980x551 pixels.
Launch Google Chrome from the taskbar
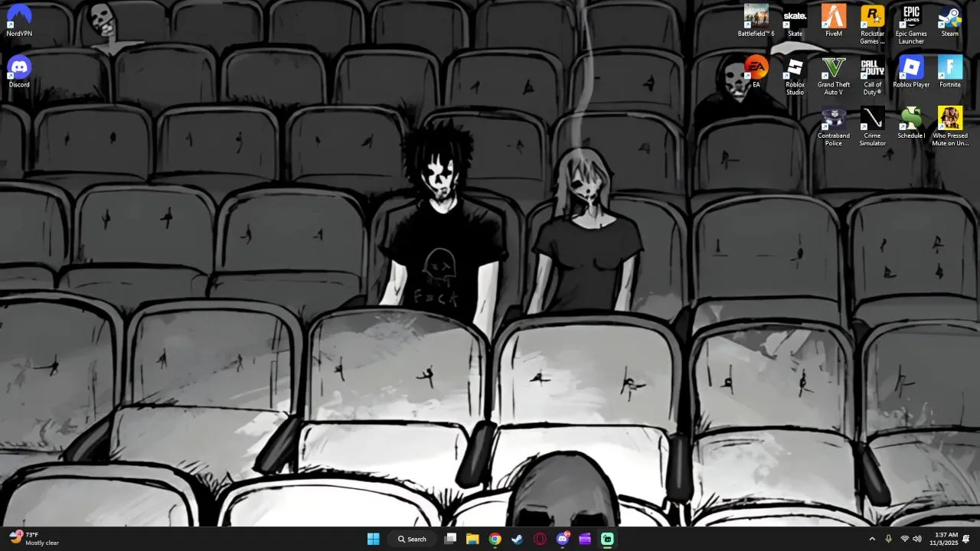[495, 539]
